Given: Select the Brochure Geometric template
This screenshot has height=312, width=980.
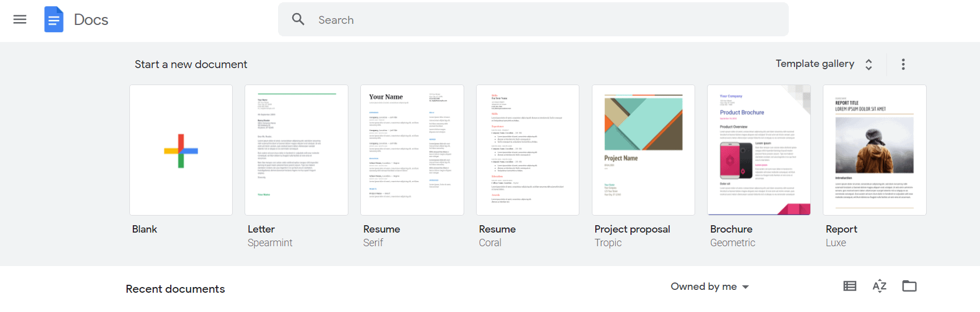Looking at the screenshot, I should pyautogui.click(x=759, y=150).
